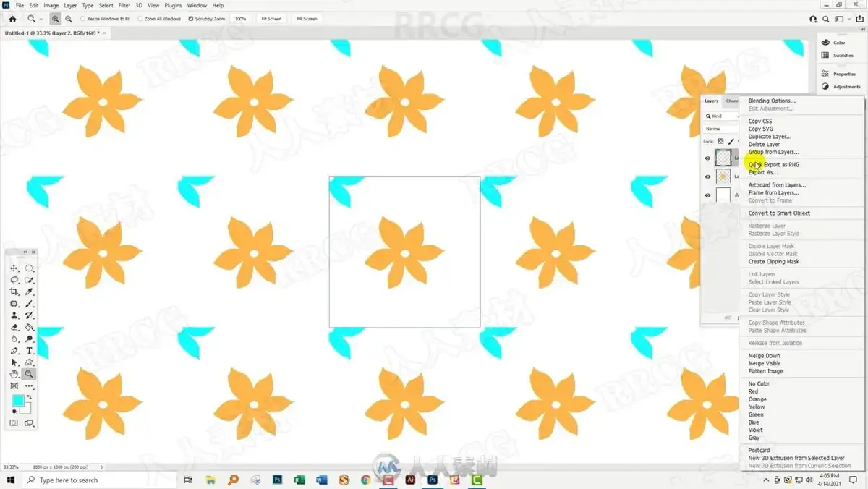The image size is (868, 489).
Task: Open the Edit Toolbar three-dots menu
Action: pos(29,386)
